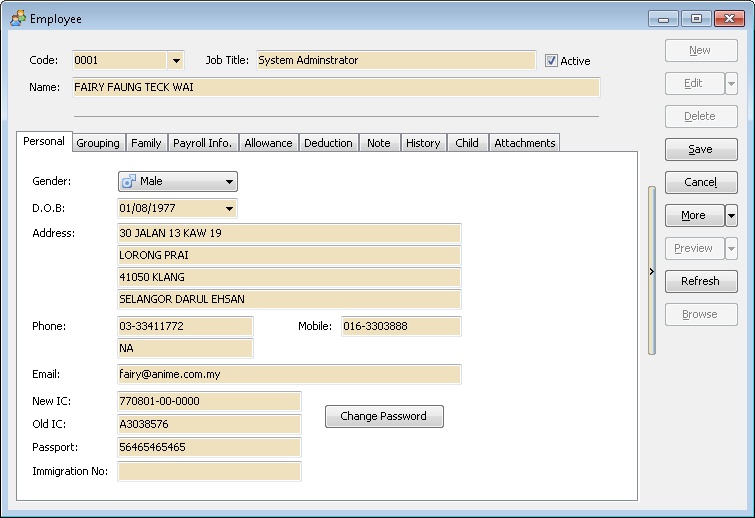Screen dimensions: 755x518
Task: Open the Deduction tab
Action: click(x=328, y=143)
